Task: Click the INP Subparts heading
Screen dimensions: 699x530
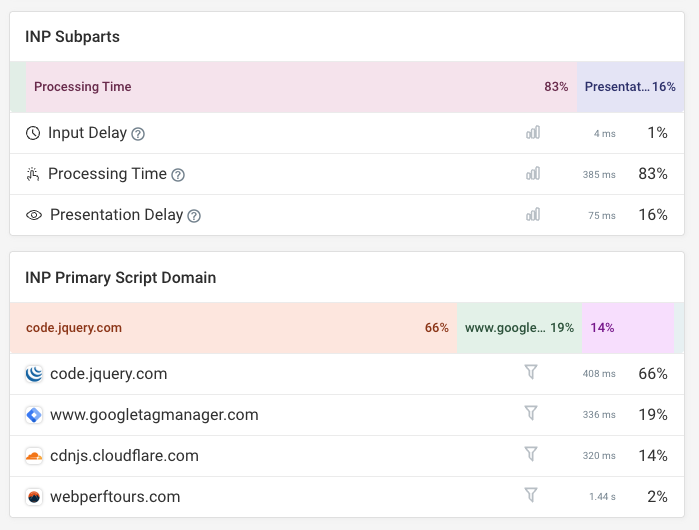Action: (72, 37)
